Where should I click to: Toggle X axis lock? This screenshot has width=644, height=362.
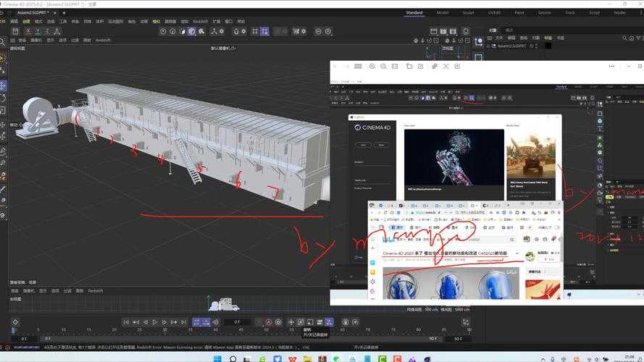pyautogui.click(x=28, y=31)
